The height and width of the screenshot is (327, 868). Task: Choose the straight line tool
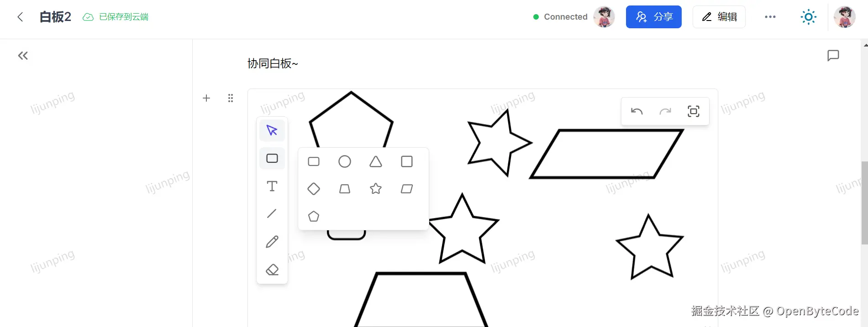pos(272,213)
